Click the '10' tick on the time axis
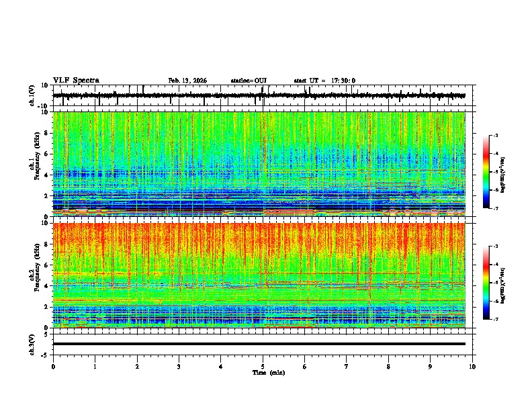532x411 pixels. coord(472,367)
